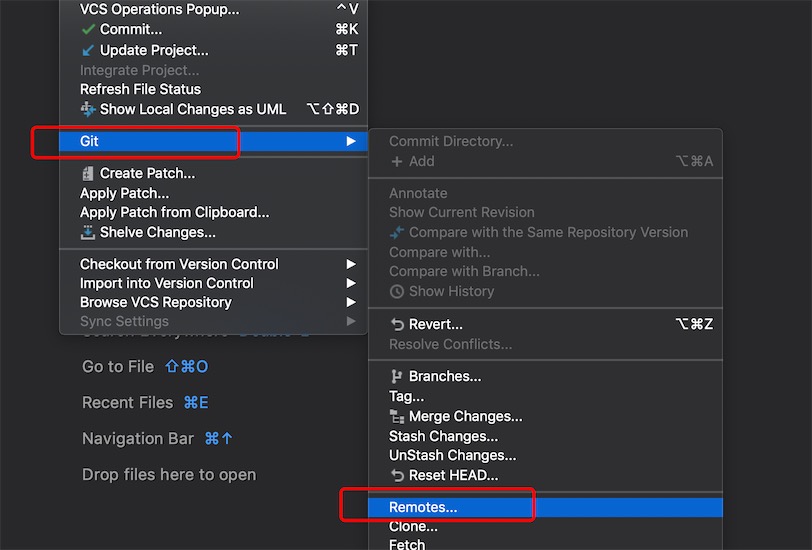Viewport: 812px width, 550px height.
Task: Click Annotate in Git submenu
Action: tap(545, 193)
